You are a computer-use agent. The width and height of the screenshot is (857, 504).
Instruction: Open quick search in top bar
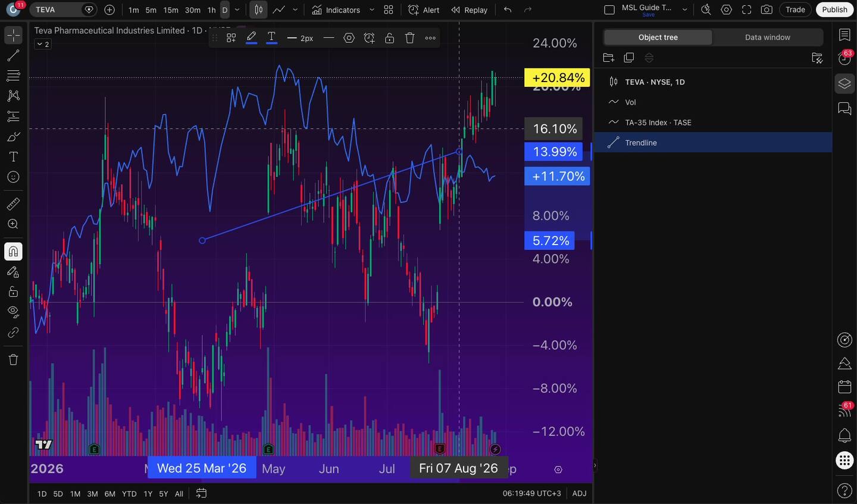[706, 10]
